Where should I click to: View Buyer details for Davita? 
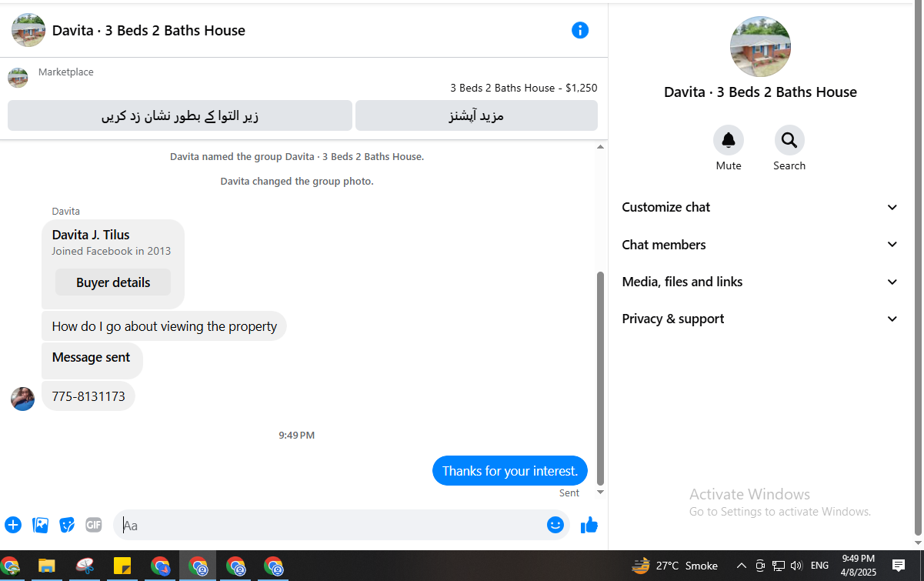pyautogui.click(x=113, y=282)
